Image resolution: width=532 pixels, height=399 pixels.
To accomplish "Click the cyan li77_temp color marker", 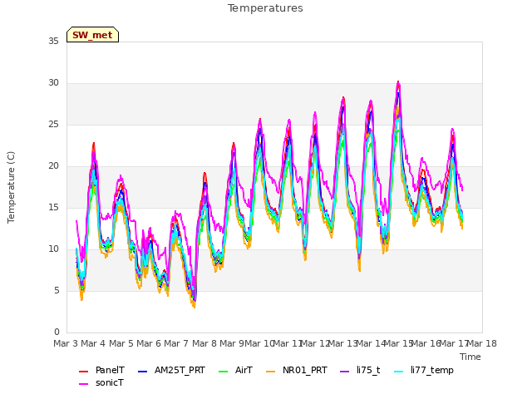I will (399, 372).
